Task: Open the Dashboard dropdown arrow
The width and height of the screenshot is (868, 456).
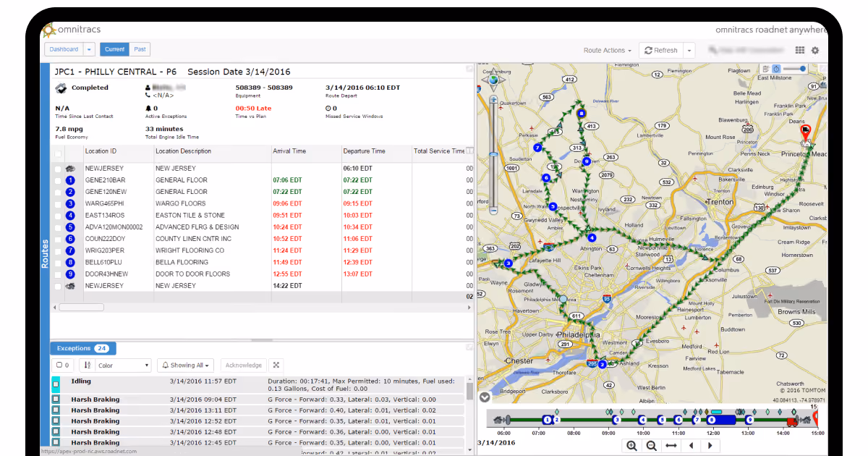Action: click(90, 49)
